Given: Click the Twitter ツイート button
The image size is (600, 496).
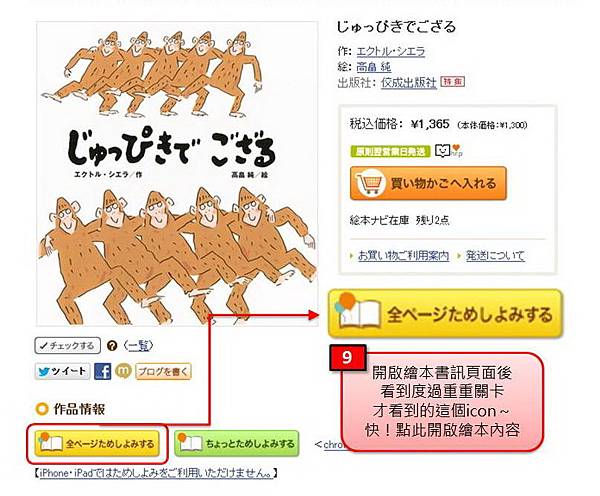Looking at the screenshot, I should 63,371.
